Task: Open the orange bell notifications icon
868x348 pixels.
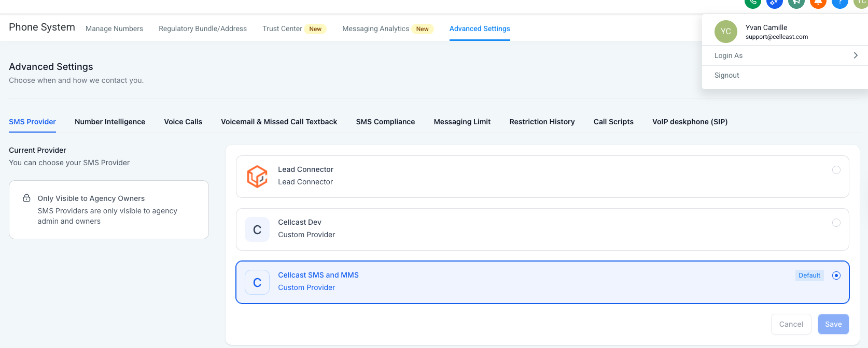Action: click(818, 3)
